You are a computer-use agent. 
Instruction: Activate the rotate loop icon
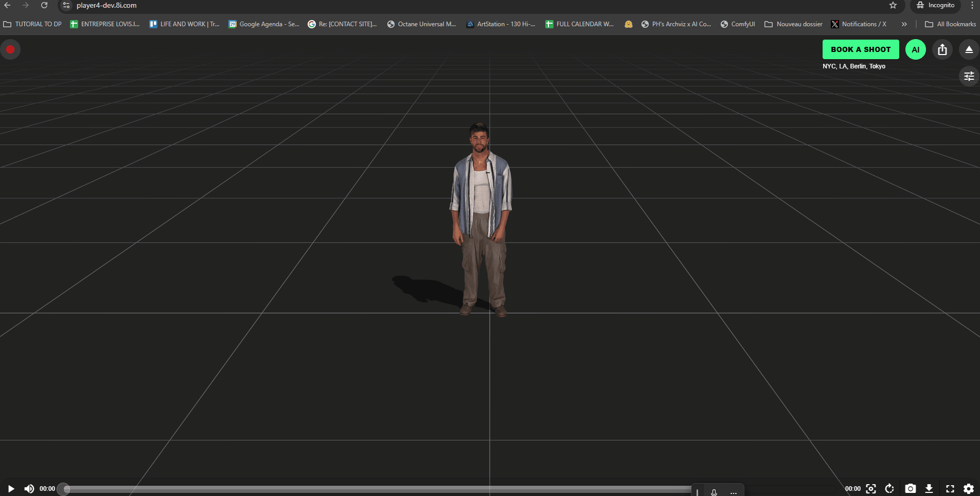click(x=889, y=488)
